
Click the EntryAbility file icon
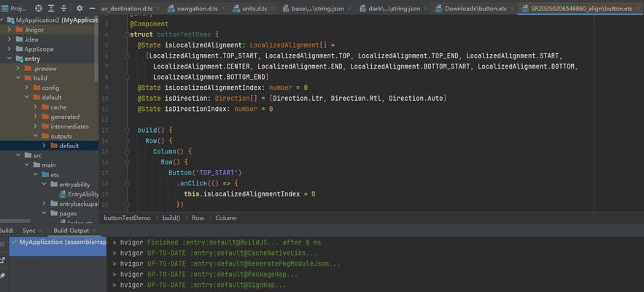coord(63,194)
